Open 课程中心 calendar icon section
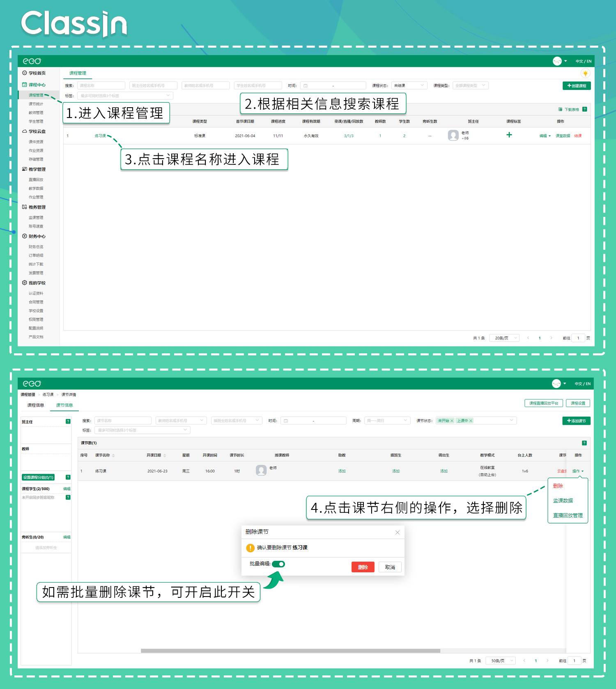The image size is (616, 689). pos(34,85)
